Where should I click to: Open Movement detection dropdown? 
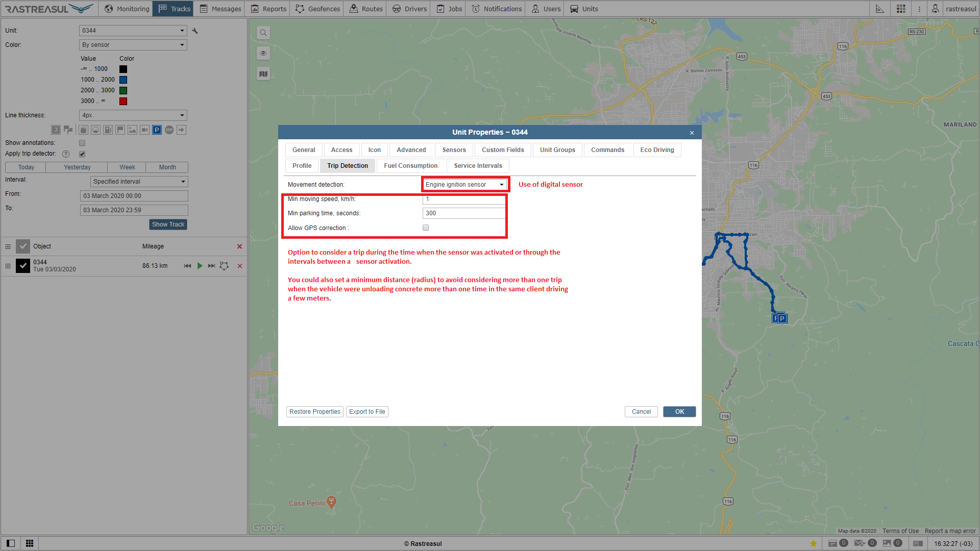(464, 185)
